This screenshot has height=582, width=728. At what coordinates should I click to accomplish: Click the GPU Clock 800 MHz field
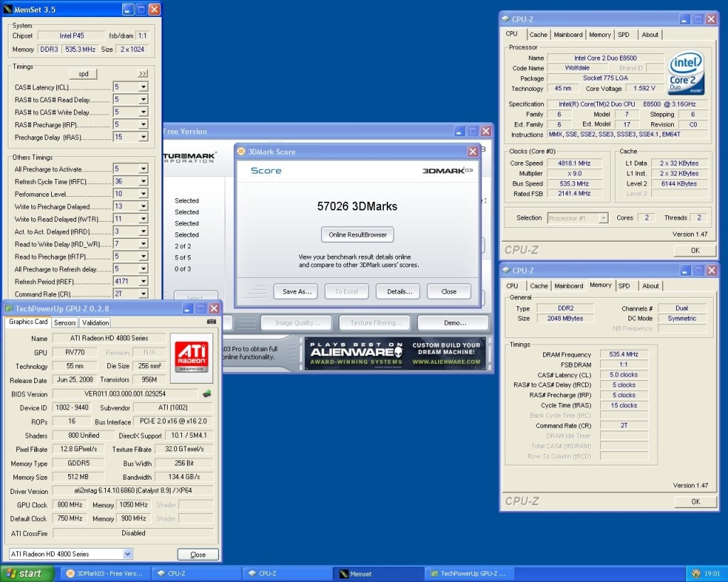70,505
